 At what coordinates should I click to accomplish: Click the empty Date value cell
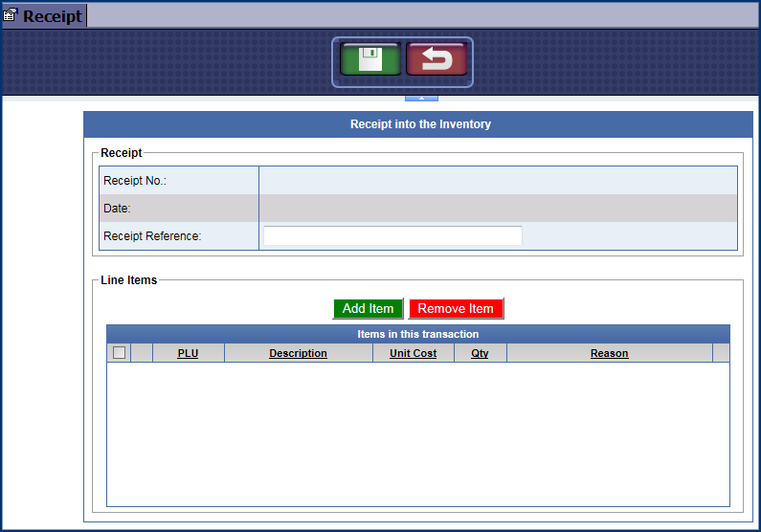(498, 208)
